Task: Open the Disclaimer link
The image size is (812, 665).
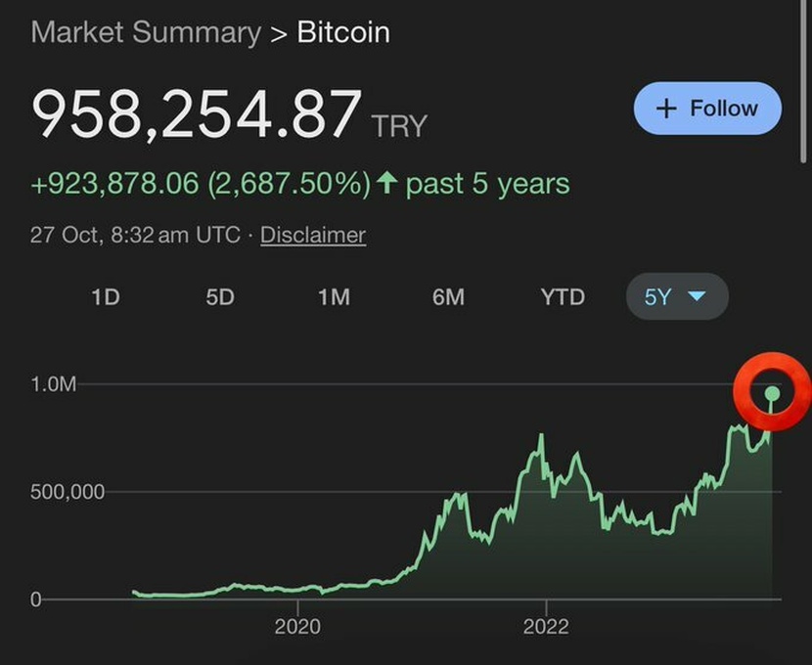Action: point(313,235)
